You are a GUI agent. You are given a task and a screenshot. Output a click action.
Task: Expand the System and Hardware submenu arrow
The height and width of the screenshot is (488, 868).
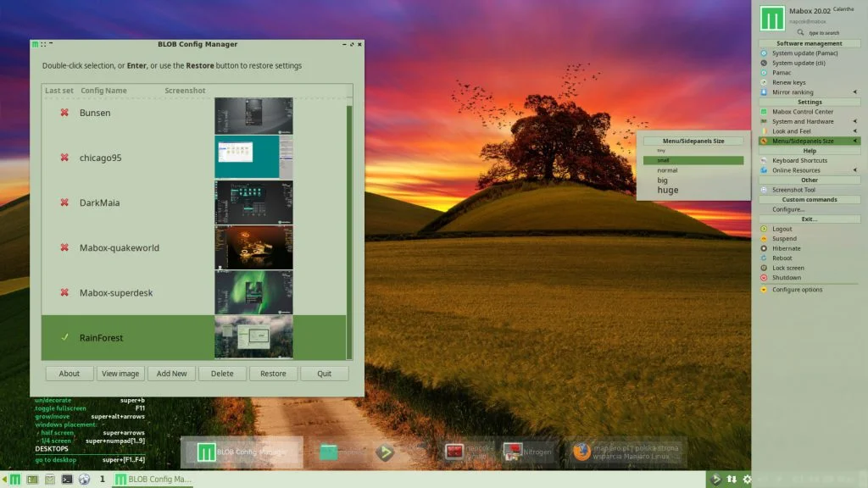pos(854,122)
